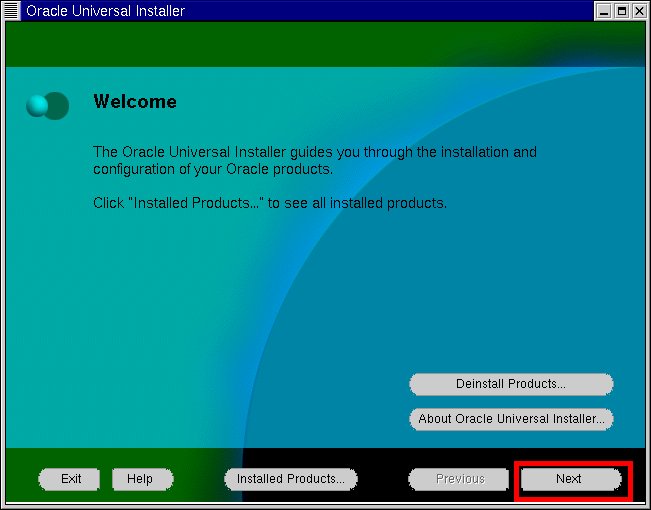Open About Oracle Universal Installer
Viewport: 651px width, 510px height.
tap(511, 419)
